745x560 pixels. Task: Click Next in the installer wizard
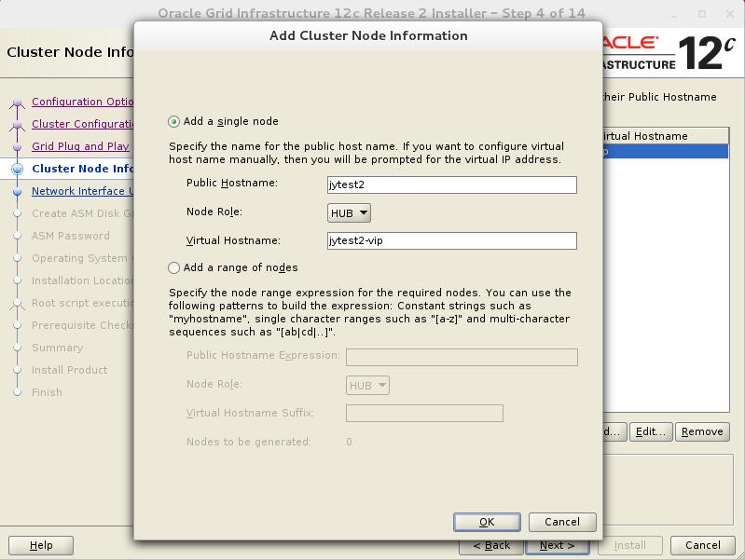pos(558,545)
